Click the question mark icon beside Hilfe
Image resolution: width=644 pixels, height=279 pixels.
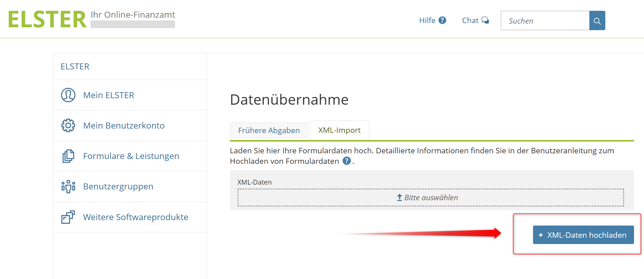(442, 20)
